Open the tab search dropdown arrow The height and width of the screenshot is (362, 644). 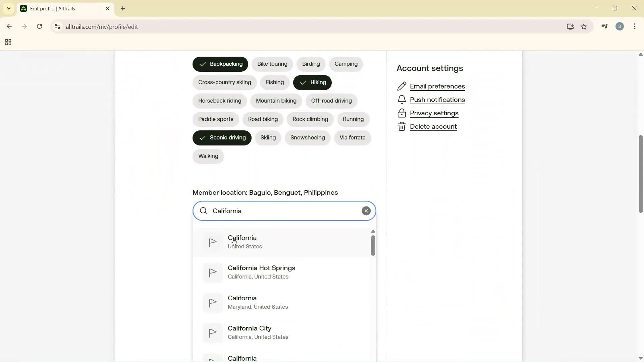(8, 8)
